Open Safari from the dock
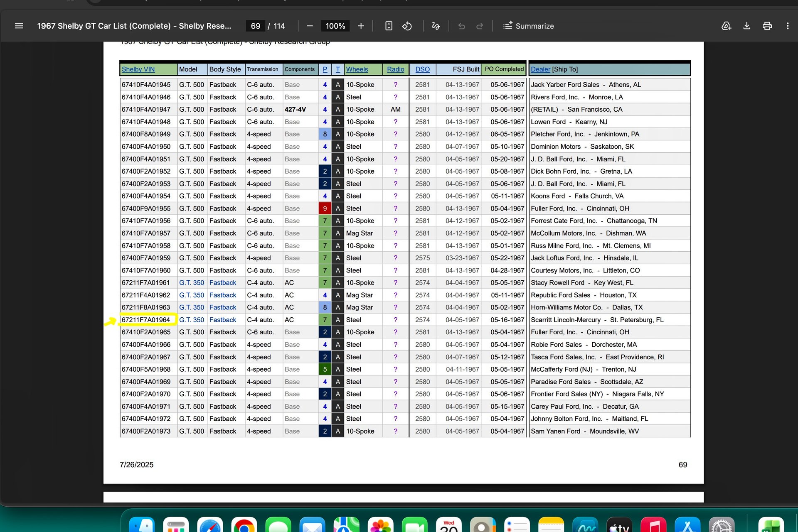Viewport: 798px width, 532px height. click(x=210, y=525)
